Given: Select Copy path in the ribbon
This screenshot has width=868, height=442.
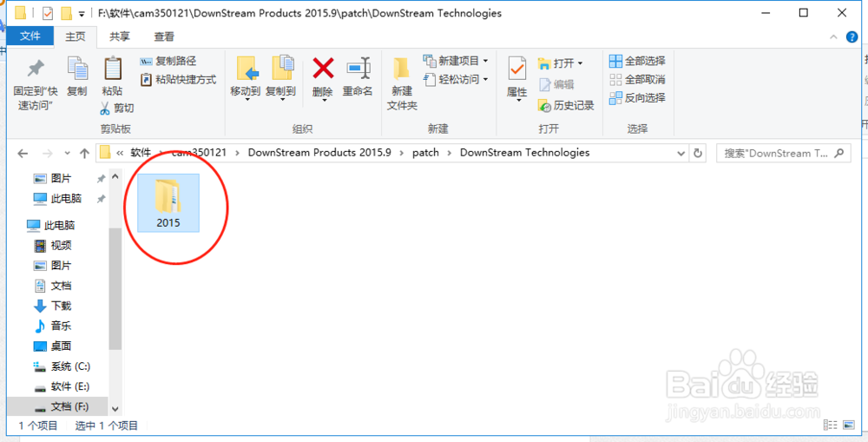Looking at the screenshot, I should (168, 61).
